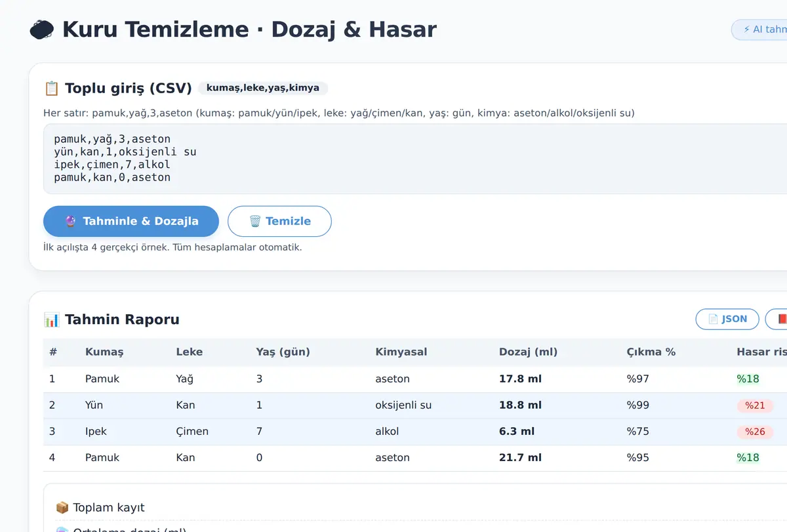The width and height of the screenshot is (787, 532).
Task: Select the 6.3 ml dosage cell
Action: coord(517,431)
